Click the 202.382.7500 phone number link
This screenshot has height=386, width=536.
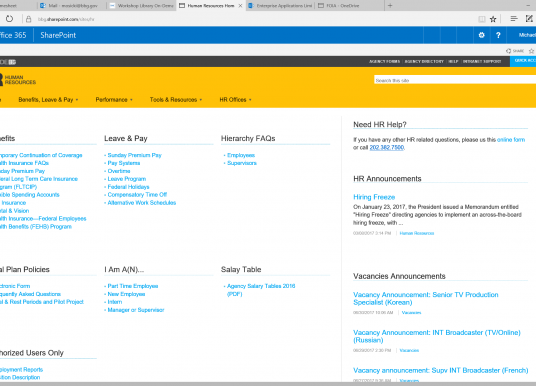(387, 147)
